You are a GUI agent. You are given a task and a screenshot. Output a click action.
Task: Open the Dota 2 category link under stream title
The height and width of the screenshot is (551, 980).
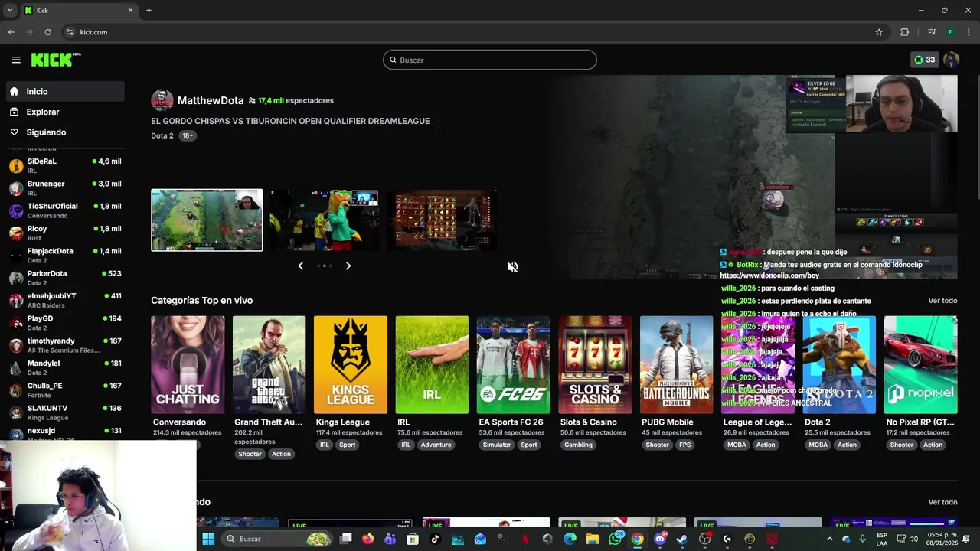(x=162, y=135)
